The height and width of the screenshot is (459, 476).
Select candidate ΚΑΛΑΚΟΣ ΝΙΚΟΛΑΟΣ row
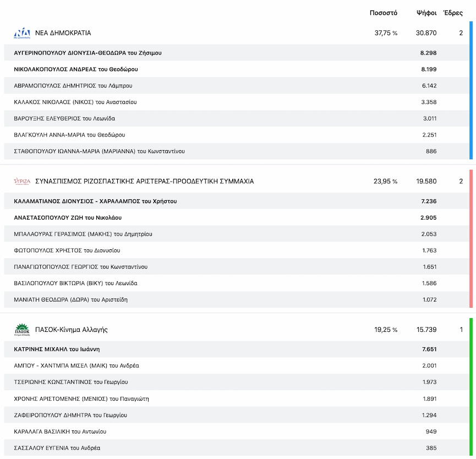click(x=237, y=102)
